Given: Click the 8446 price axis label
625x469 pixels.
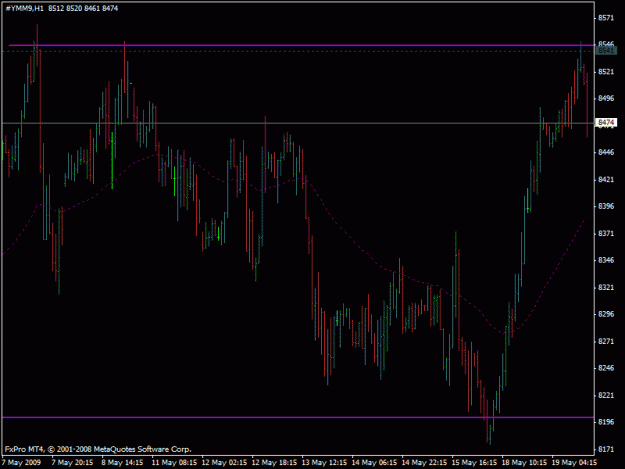Looking at the screenshot, I should tap(606, 152).
